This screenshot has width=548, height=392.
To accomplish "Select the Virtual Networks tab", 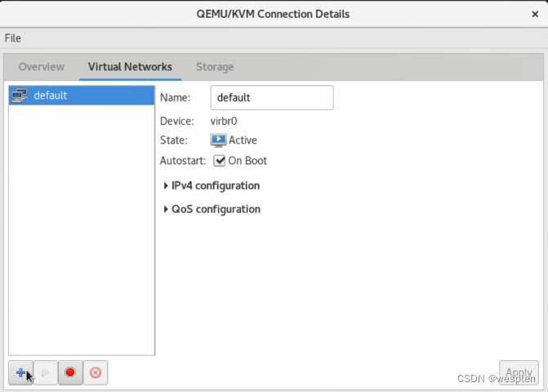I will coord(130,67).
